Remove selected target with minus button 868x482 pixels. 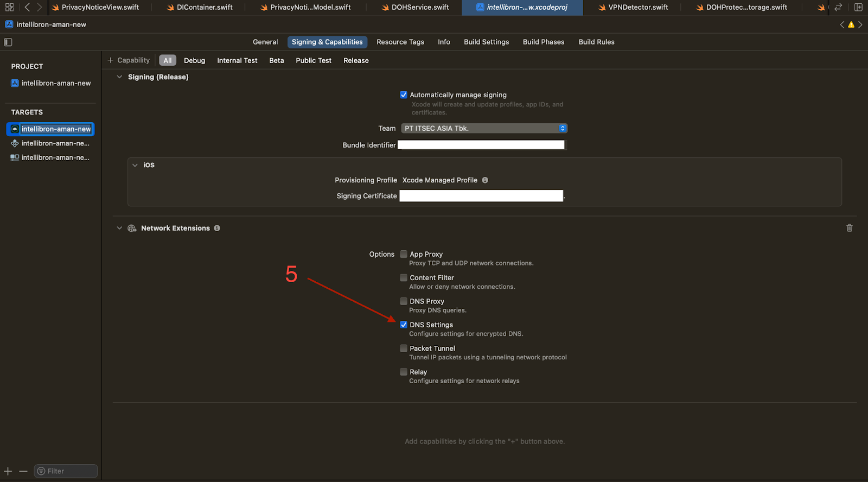pyautogui.click(x=23, y=471)
